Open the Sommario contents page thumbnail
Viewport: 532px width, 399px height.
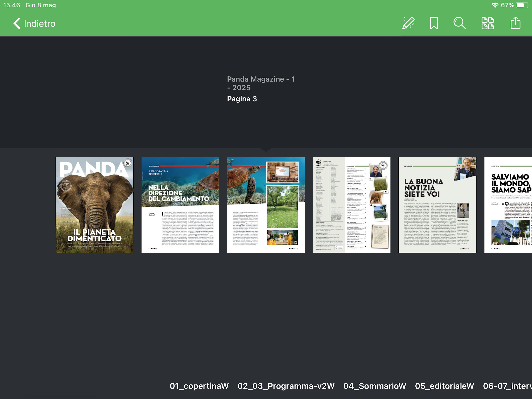pyautogui.click(x=352, y=205)
